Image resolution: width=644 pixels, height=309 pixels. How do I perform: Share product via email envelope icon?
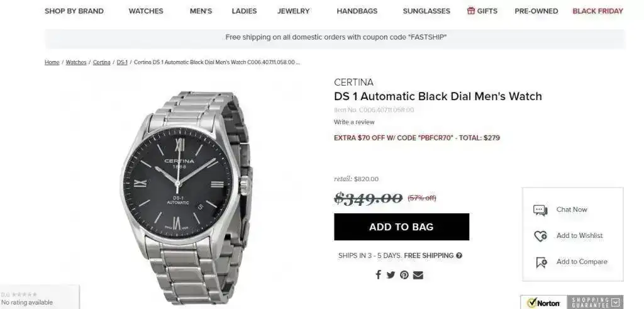click(x=418, y=275)
